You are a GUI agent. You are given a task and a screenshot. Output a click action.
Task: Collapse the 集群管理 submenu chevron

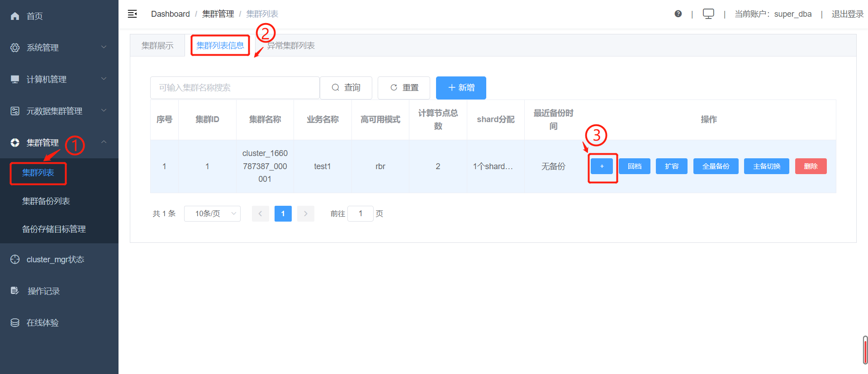coord(104,142)
